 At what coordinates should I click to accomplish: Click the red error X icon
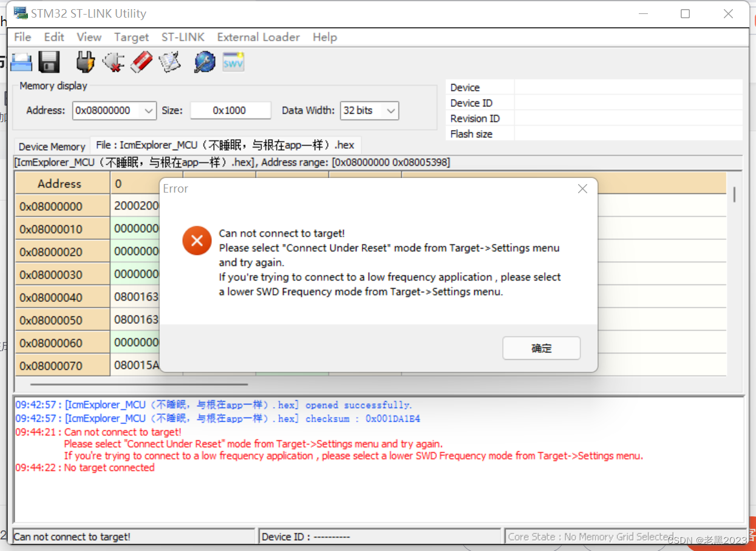click(197, 241)
